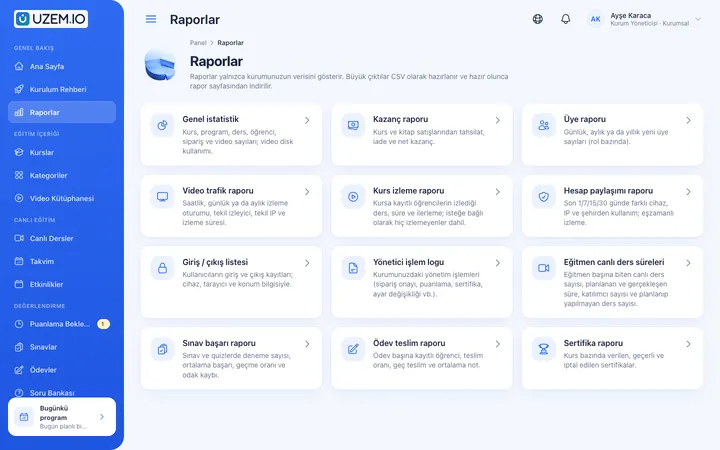Viewport: 720px width, 450px height.
Task: Click the Bugünkü program chevron arrow
Action: click(x=102, y=416)
